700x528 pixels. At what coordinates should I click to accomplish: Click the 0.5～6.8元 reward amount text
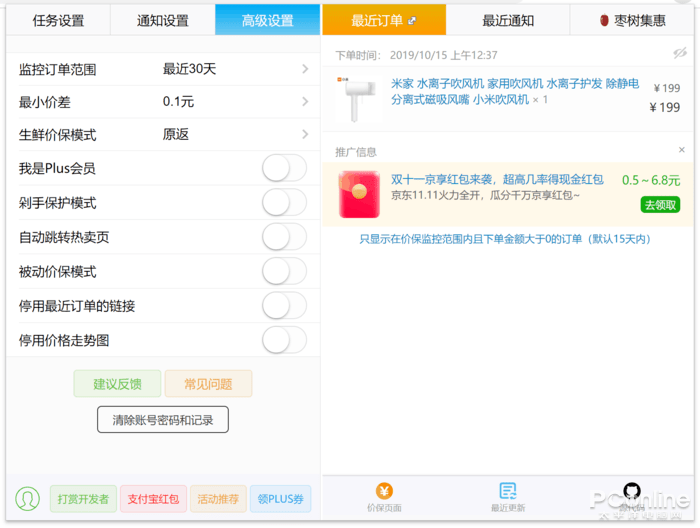pyautogui.click(x=651, y=180)
